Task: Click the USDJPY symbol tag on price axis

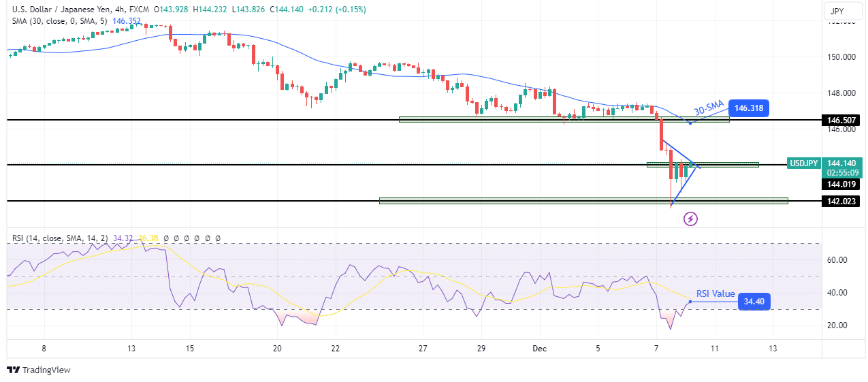Action: click(804, 163)
